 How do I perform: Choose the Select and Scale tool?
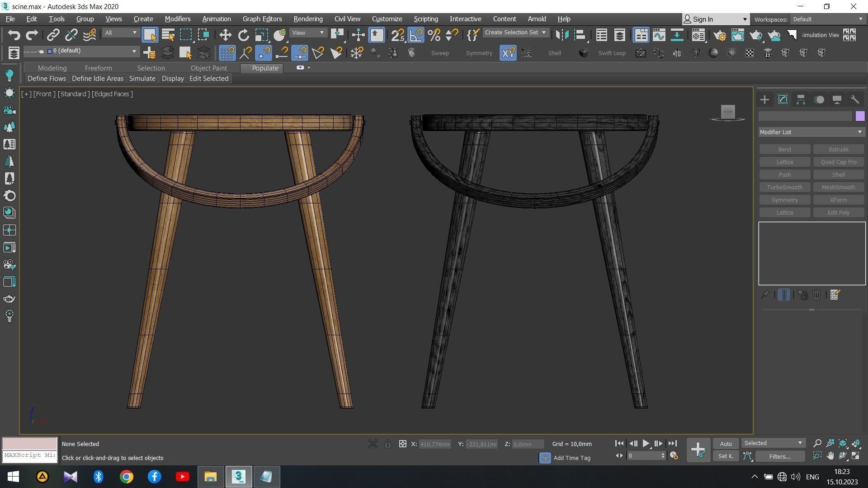point(261,35)
